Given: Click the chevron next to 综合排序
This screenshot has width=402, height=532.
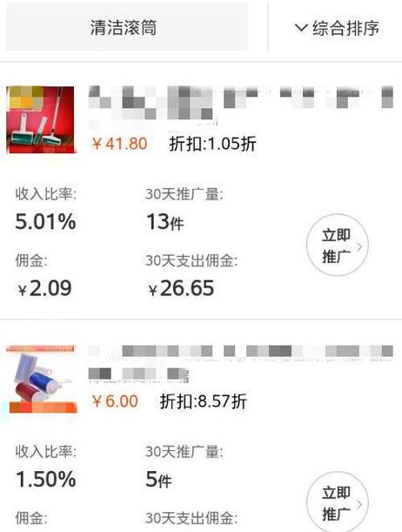Looking at the screenshot, I should pos(301,27).
